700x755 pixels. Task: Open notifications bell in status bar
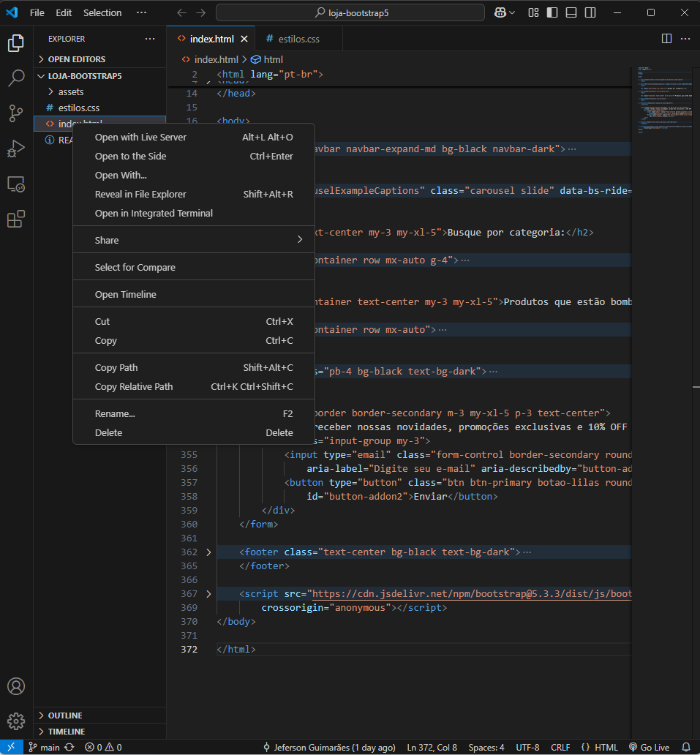[686, 747]
